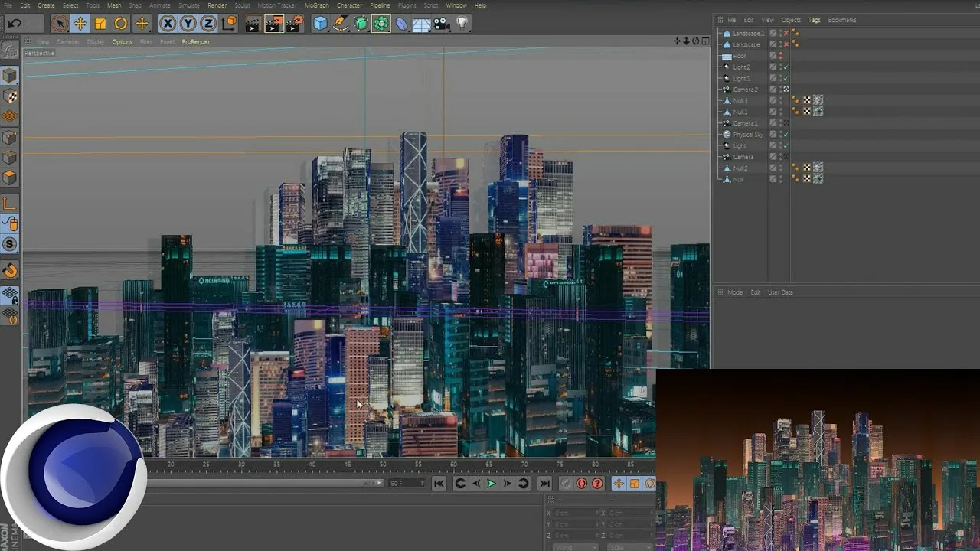Select the Move tool in the toolbar
980x551 pixels.
[80, 23]
